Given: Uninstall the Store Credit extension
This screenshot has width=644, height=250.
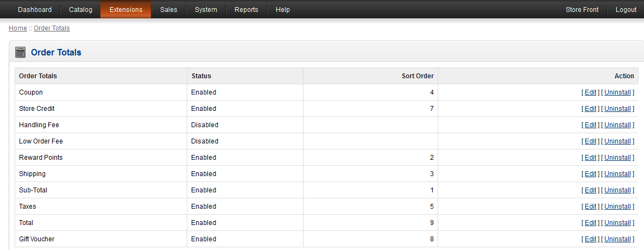Looking at the screenshot, I should (x=617, y=109).
